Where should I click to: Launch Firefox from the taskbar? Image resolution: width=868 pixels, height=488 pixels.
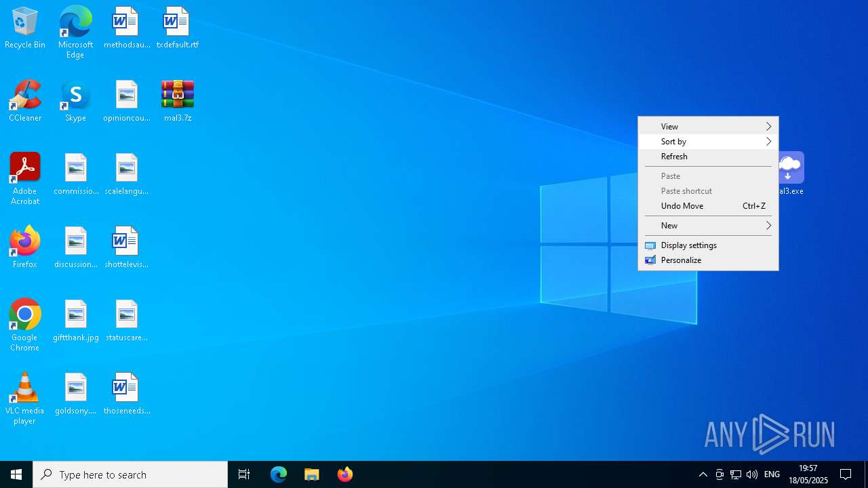[x=345, y=474]
